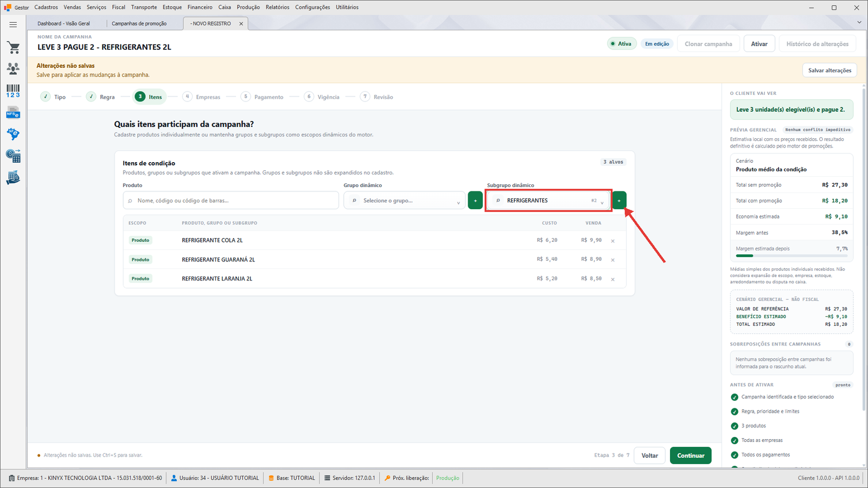
Task: Go to step 6 Vigência
Action: click(322, 97)
